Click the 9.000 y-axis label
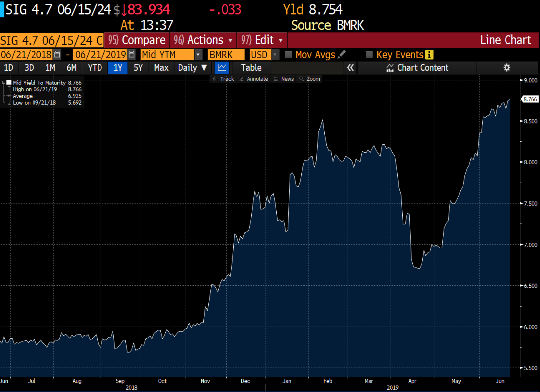 tap(531, 80)
